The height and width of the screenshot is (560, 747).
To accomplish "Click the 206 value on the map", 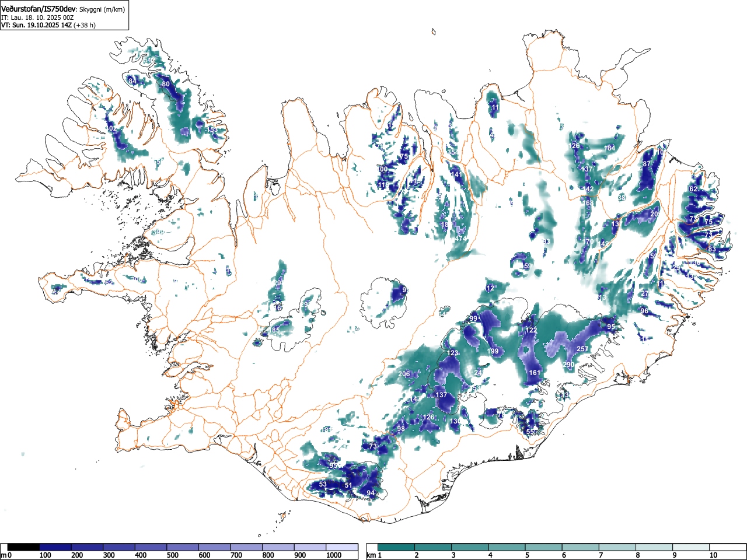I will pos(404,374).
